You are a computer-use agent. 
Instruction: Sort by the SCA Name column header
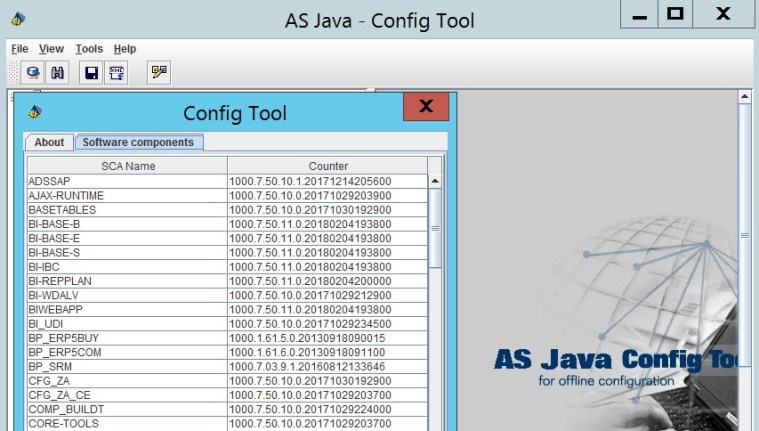click(x=128, y=166)
